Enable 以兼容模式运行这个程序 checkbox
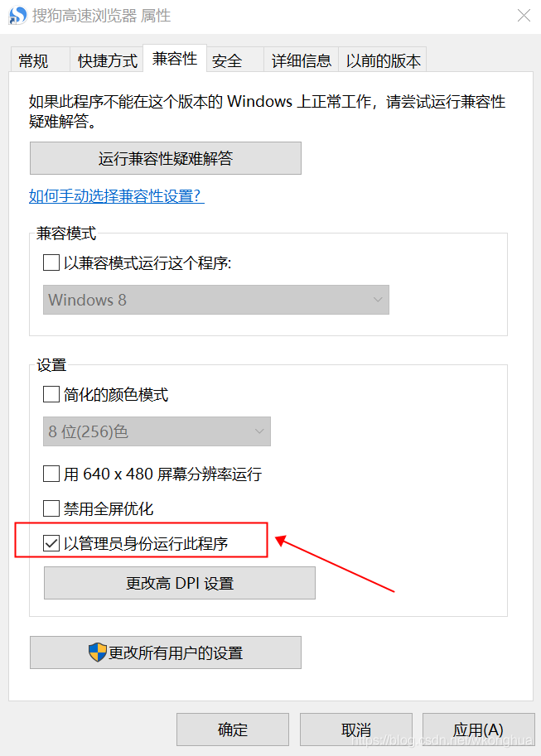 point(51,262)
